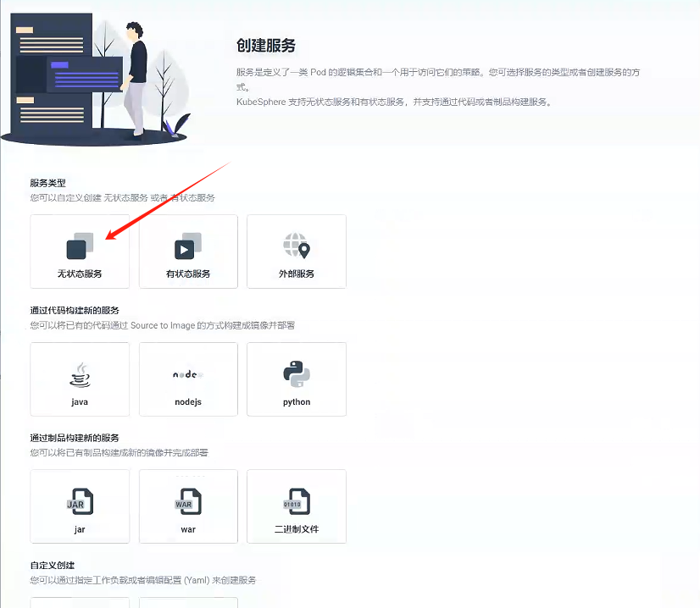
Task: Click the java card label
Action: (x=80, y=402)
